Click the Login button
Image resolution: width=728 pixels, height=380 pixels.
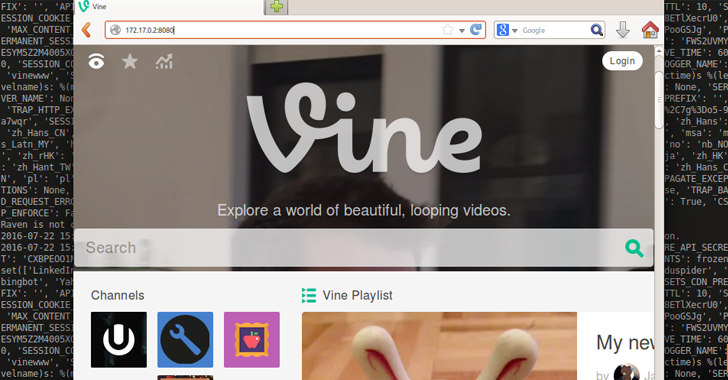click(622, 61)
